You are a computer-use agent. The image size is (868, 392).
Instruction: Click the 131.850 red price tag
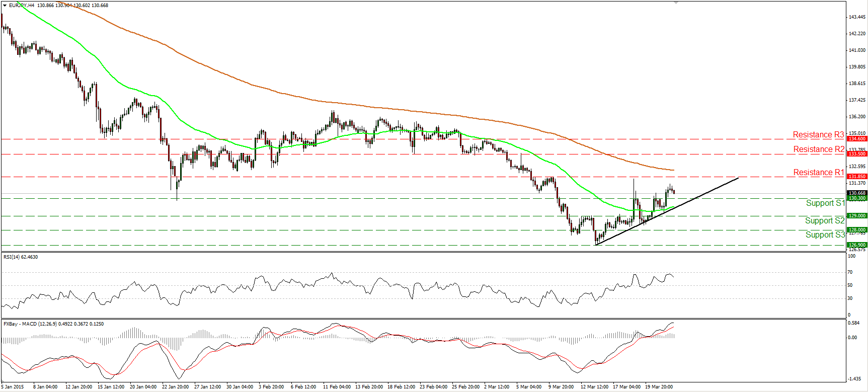[x=857, y=177]
